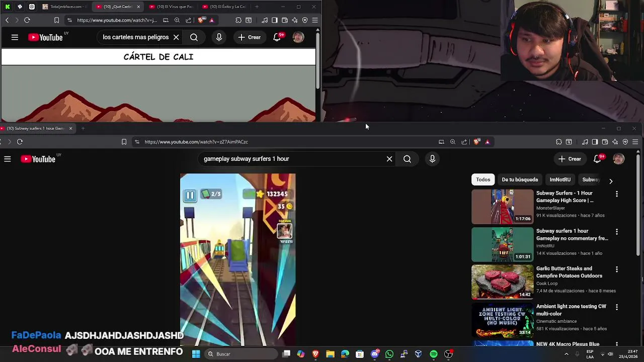Select the 'ImNotRU' filter chip
Screen dimensions: 644x362
coord(560,179)
